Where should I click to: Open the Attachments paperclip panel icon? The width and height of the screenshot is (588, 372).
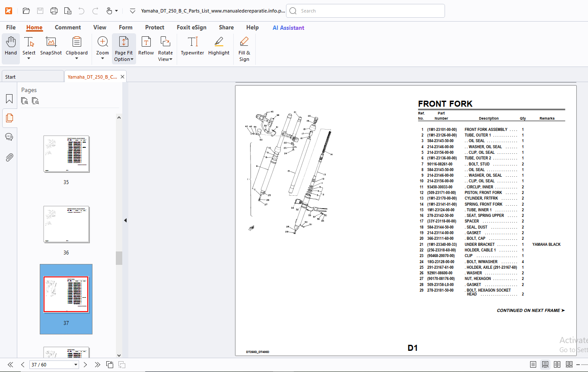9,157
